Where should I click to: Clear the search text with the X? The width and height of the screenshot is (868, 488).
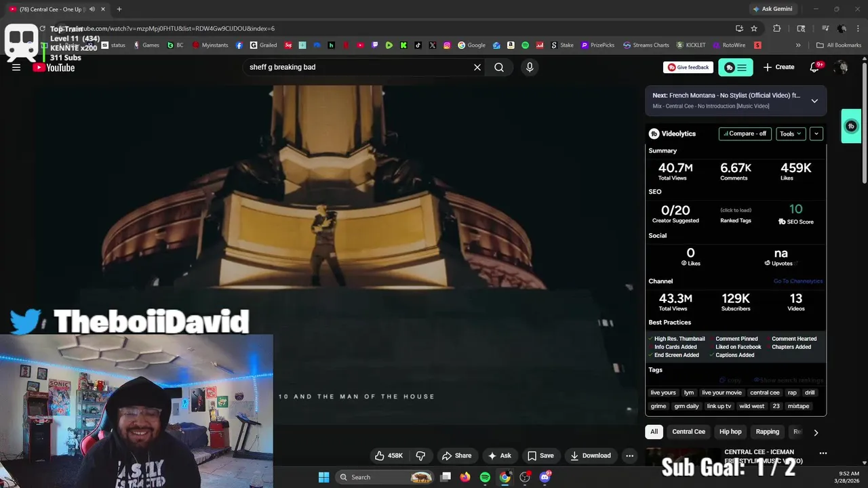(x=477, y=67)
